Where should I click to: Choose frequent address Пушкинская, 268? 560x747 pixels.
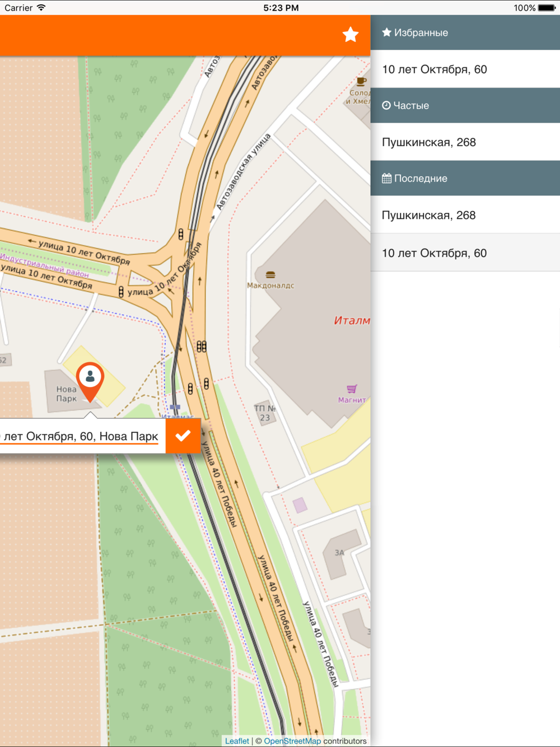465,142
